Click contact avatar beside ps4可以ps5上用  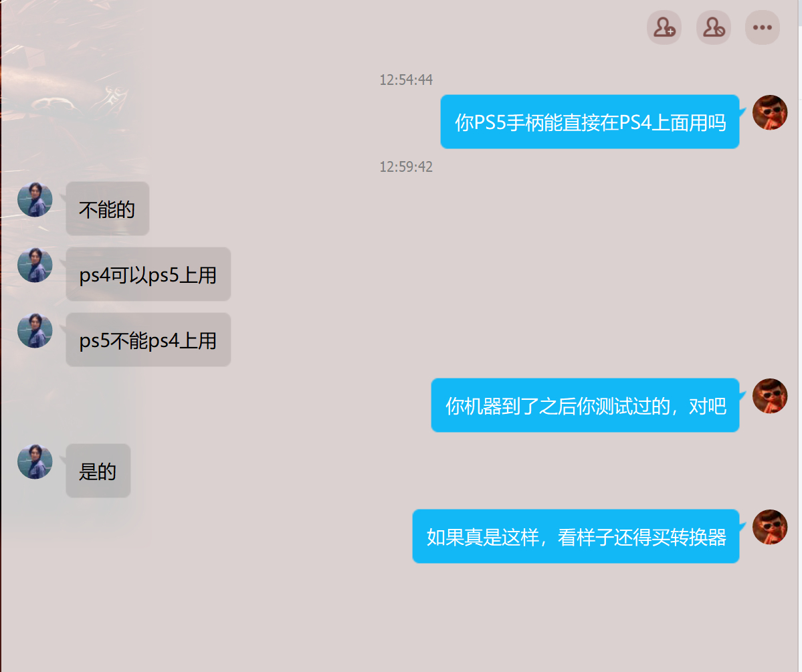[x=35, y=265]
